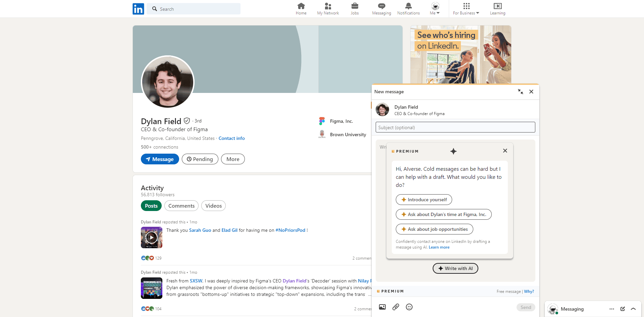Open the Jobs page

[x=355, y=8]
